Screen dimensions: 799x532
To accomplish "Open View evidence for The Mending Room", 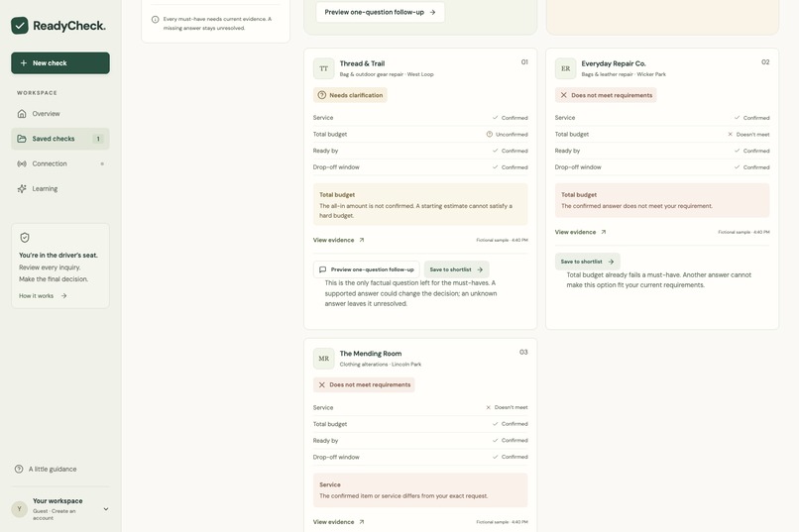I will [x=339, y=522].
